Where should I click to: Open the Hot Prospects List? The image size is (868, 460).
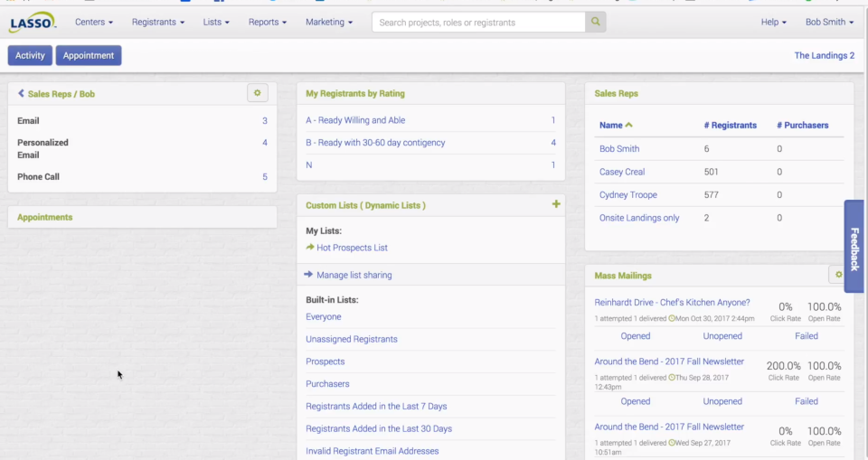[352, 248]
